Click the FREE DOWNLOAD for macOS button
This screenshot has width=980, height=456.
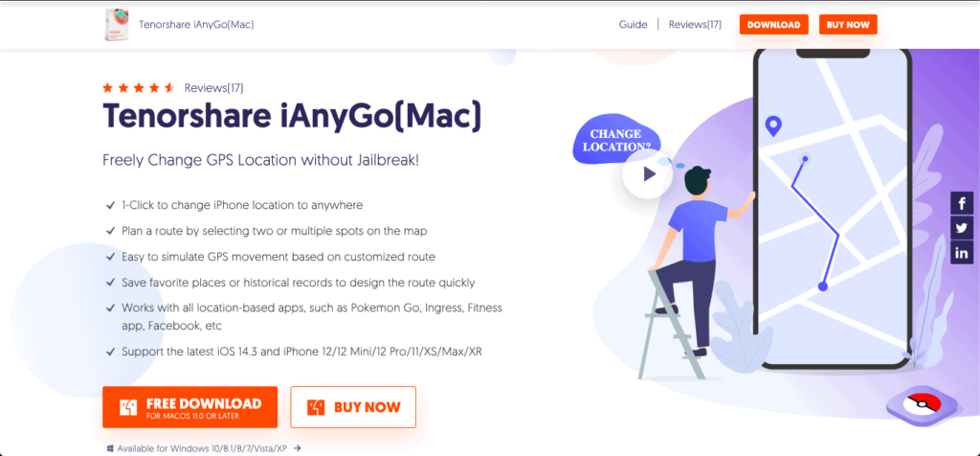(x=190, y=407)
